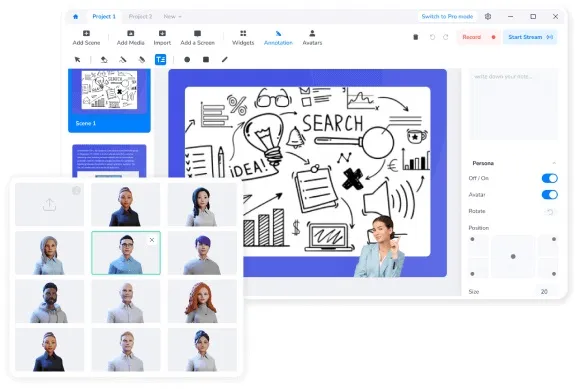The height and width of the screenshot is (389, 578).
Task: Open the Widgets panel
Action: click(x=243, y=38)
